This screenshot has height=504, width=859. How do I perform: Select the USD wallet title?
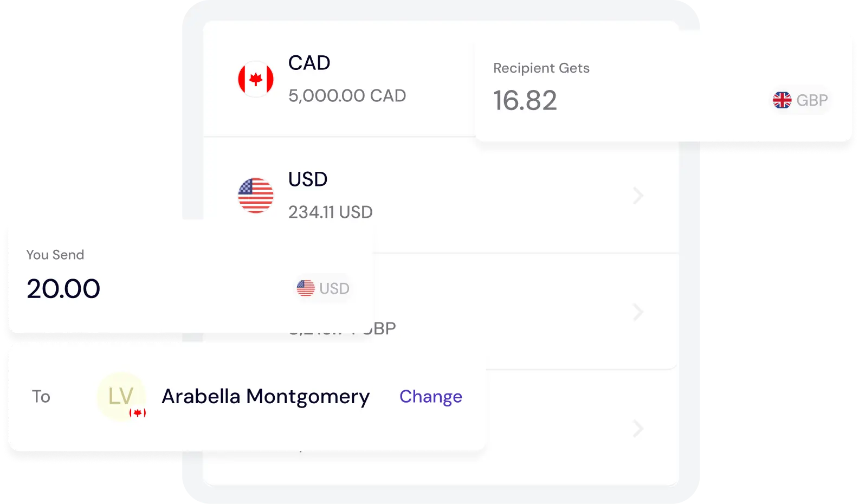click(308, 179)
